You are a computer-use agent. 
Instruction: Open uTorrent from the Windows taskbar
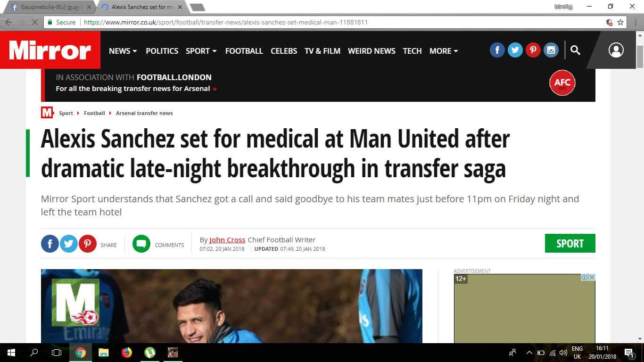point(150,352)
